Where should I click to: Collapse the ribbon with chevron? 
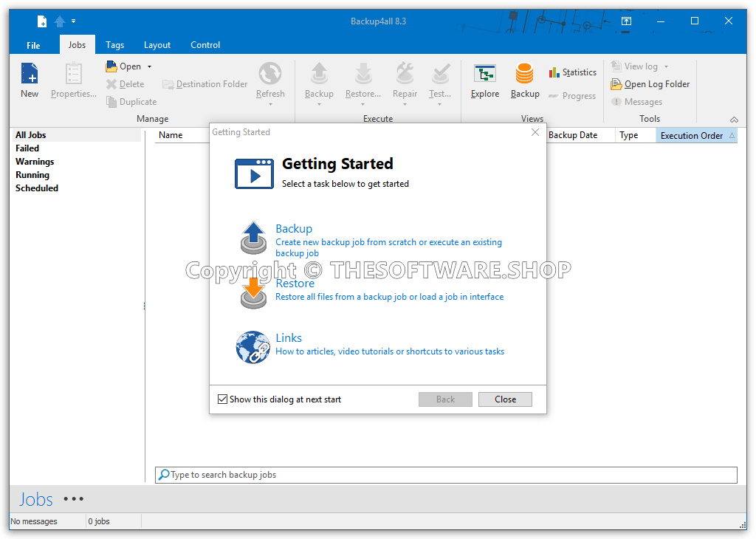click(734, 120)
